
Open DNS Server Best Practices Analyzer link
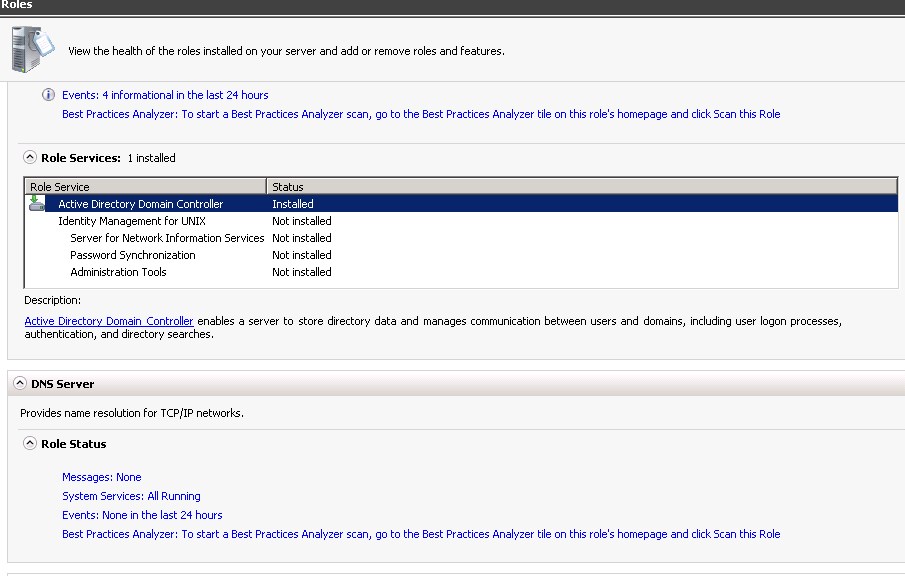click(421, 534)
